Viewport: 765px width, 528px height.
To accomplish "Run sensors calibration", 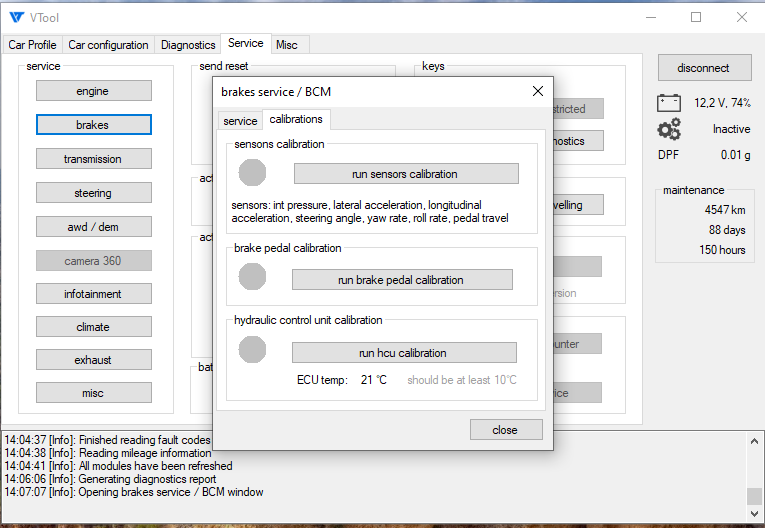I will pyautogui.click(x=404, y=174).
